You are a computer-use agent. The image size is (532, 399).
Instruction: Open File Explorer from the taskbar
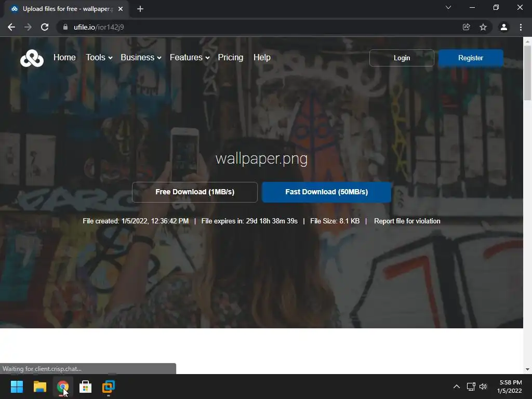[x=39, y=387]
